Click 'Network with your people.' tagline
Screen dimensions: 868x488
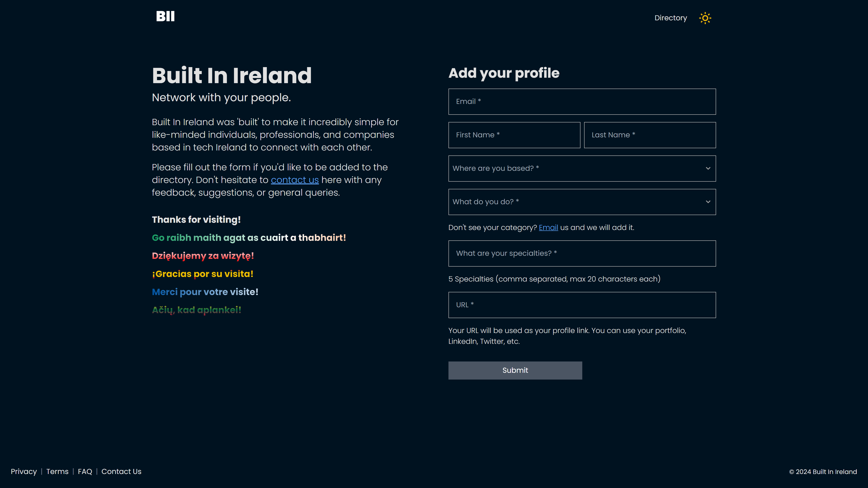tap(221, 97)
